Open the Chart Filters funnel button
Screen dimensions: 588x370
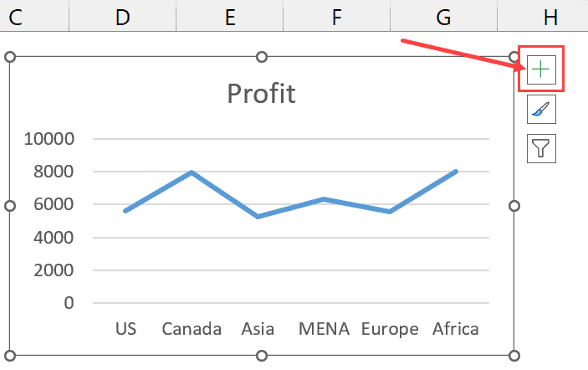click(x=541, y=148)
